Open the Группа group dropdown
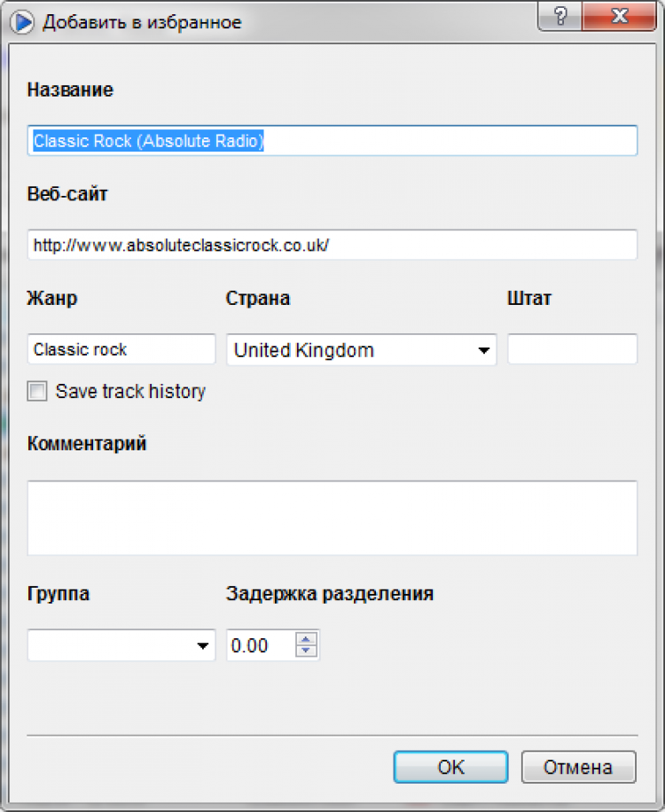 [x=202, y=646]
